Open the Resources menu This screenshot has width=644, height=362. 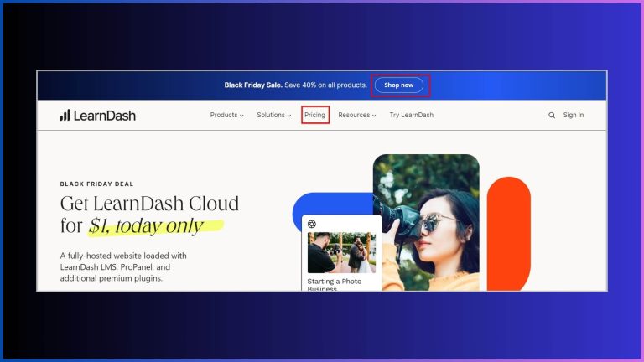(354, 115)
